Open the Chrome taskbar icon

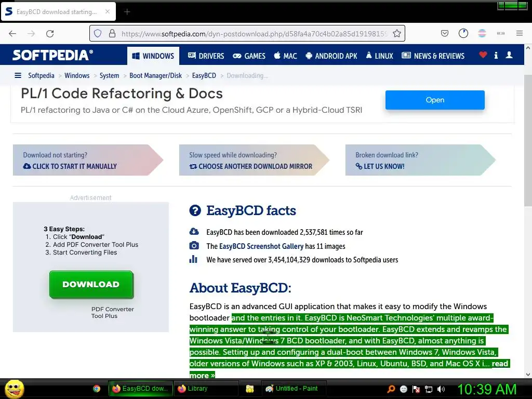[x=97, y=389]
